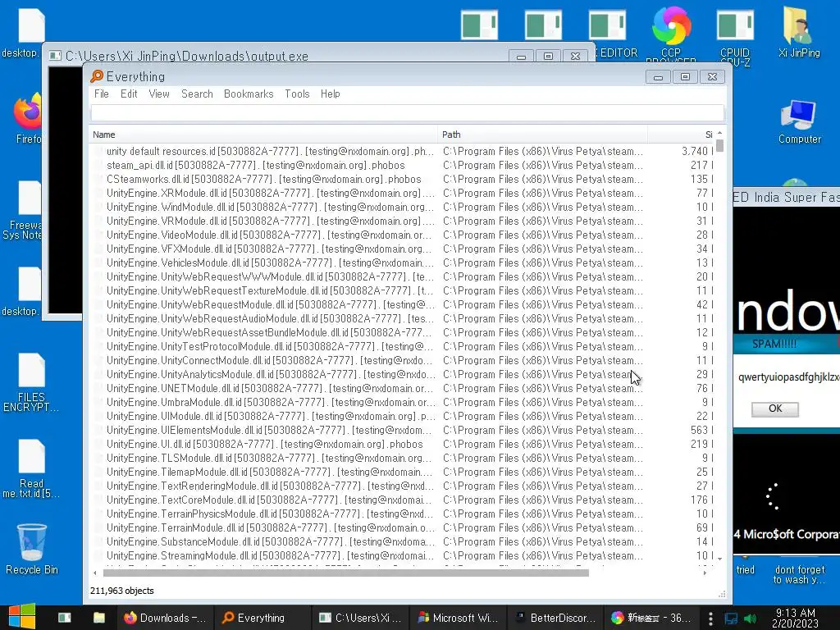Select UnityEngine.XRModule.dll row

click(402, 193)
